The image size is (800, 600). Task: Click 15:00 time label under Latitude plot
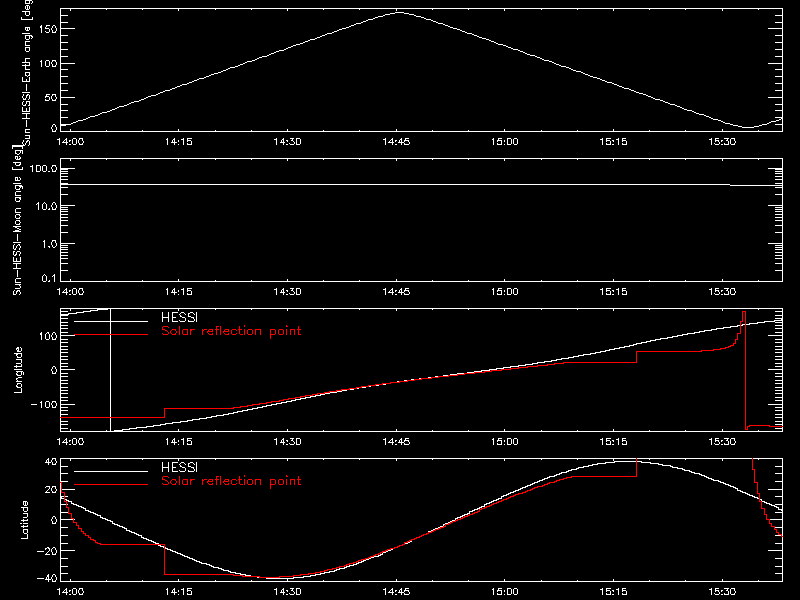505,592
